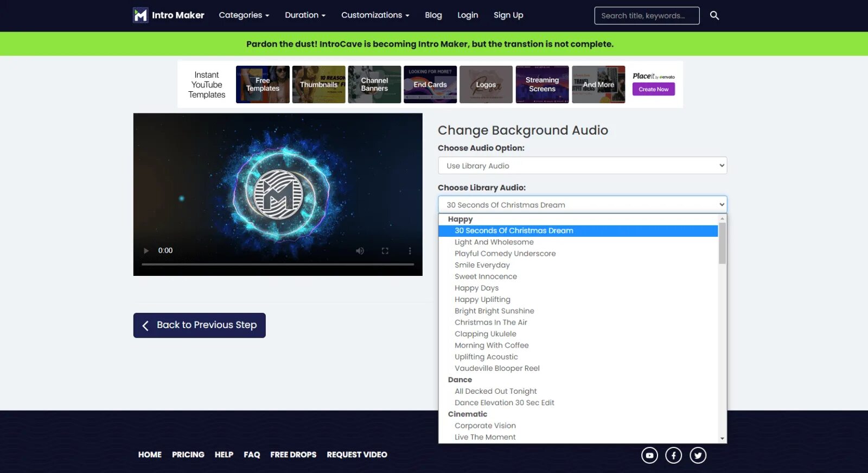Pick Clapping Ukulele from the list
The height and width of the screenshot is (473, 868).
pyautogui.click(x=578, y=334)
